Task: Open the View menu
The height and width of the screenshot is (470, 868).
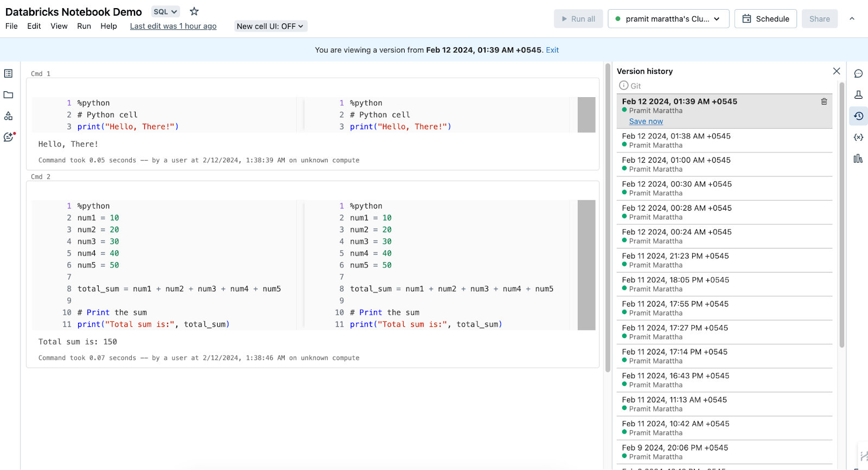Action: (x=59, y=26)
